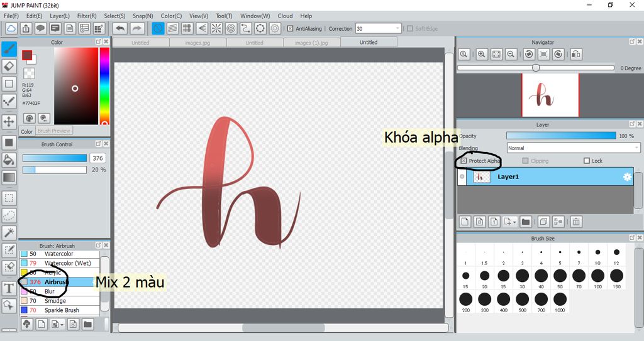Open the Snap menu

click(143, 16)
